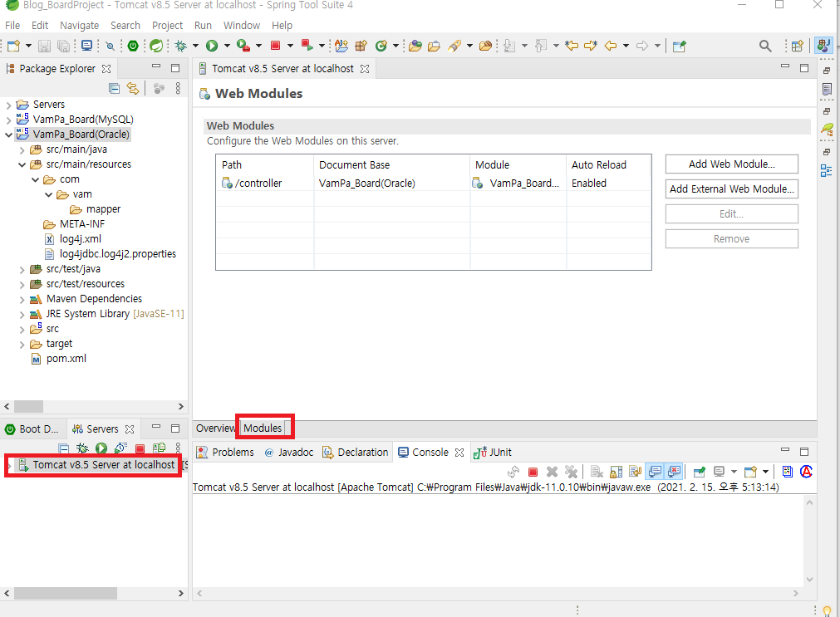Click the Remove All Terminated Launches icon in Console
The width and height of the screenshot is (840, 617).
(571, 472)
